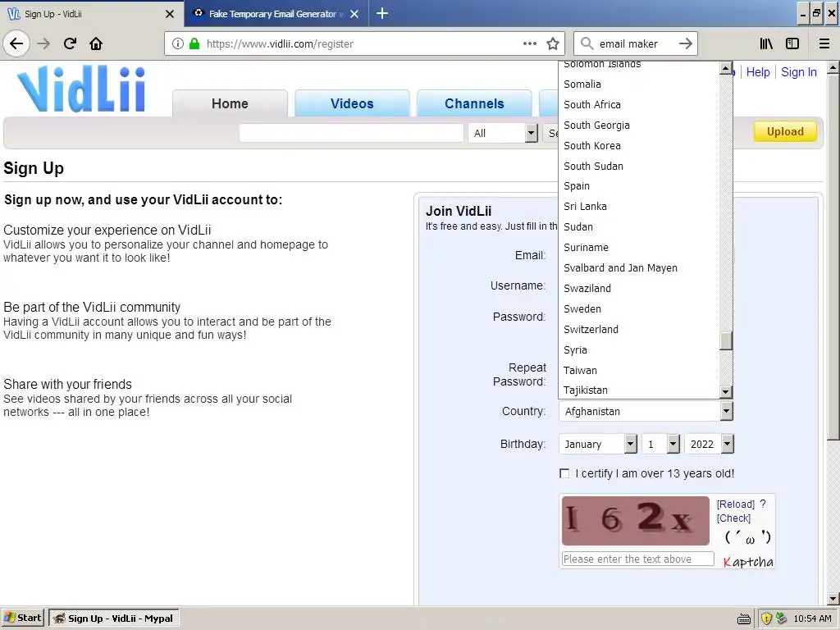
Task: Select Sri Lanka in country list
Action: pos(638,206)
